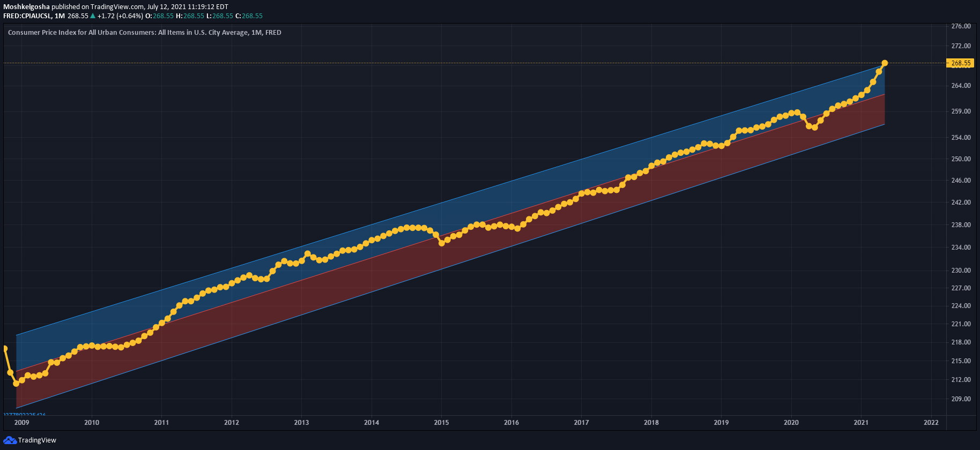Click the 2014 year label on axis

[372, 423]
